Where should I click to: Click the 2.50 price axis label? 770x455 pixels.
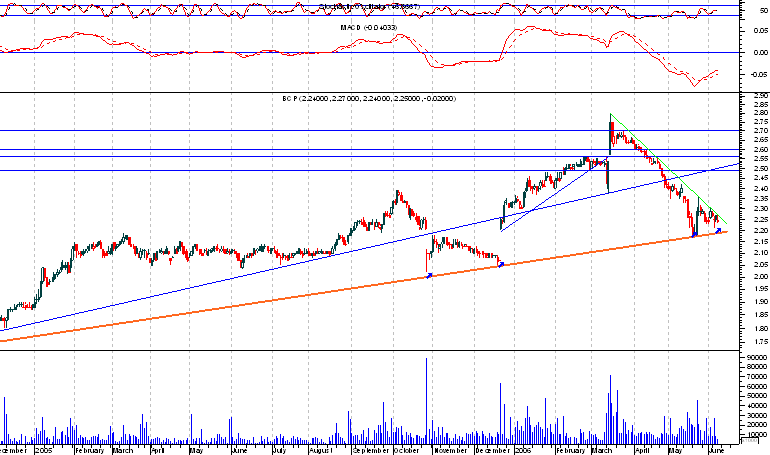[761, 168]
